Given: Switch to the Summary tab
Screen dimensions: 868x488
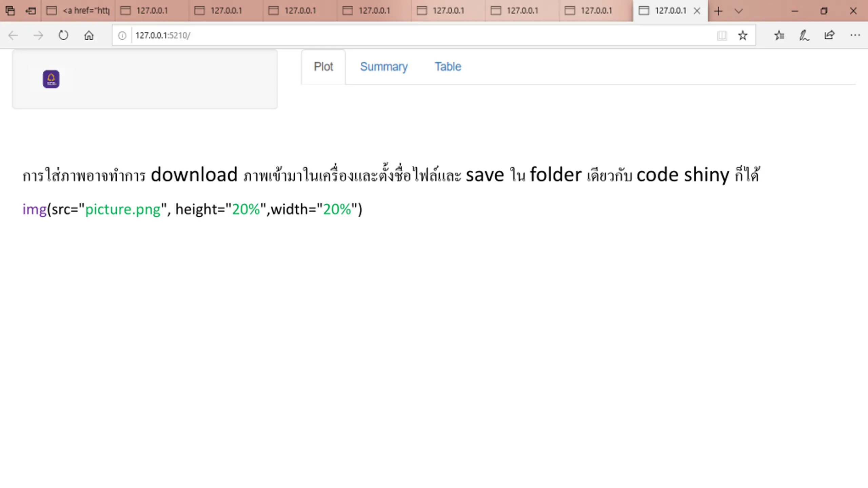Looking at the screenshot, I should tap(384, 67).
